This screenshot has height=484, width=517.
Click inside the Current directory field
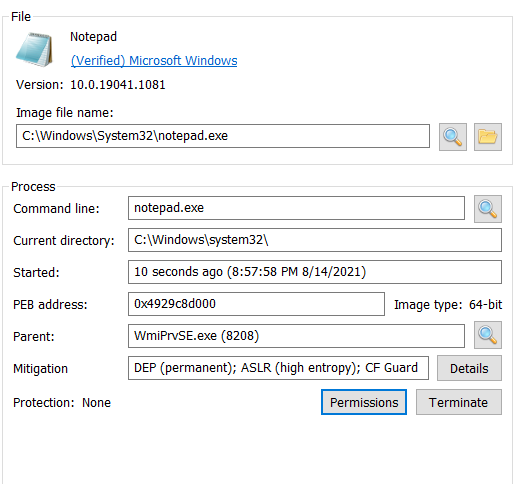pyautogui.click(x=315, y=240)
